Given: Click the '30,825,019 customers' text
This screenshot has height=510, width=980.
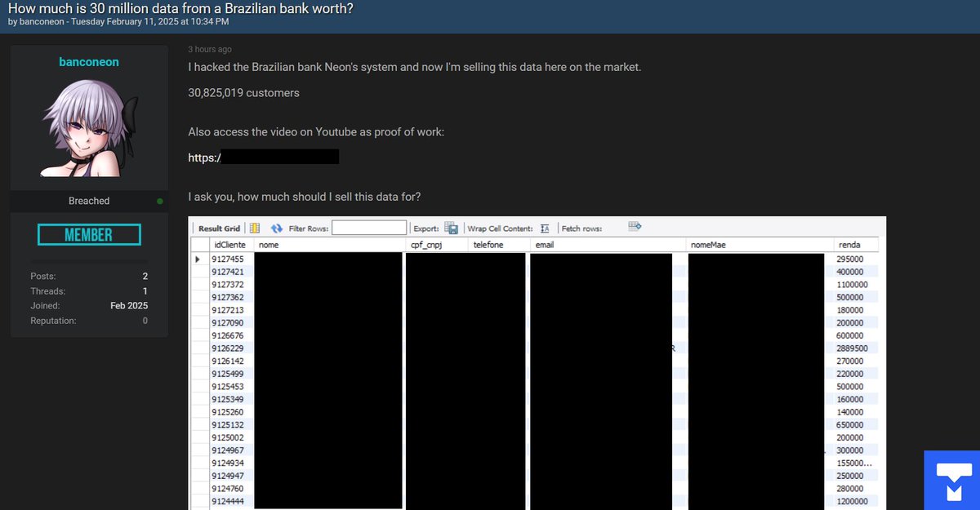Looking at the screenshot, I should pyautogui.click(x=243, y=93).
